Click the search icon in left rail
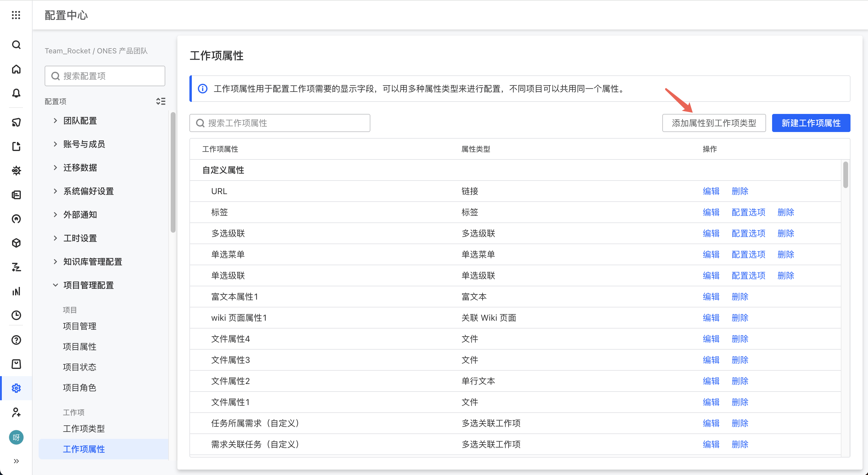The width and height of the screenshot is (868, 475). (x=16, y=45)
